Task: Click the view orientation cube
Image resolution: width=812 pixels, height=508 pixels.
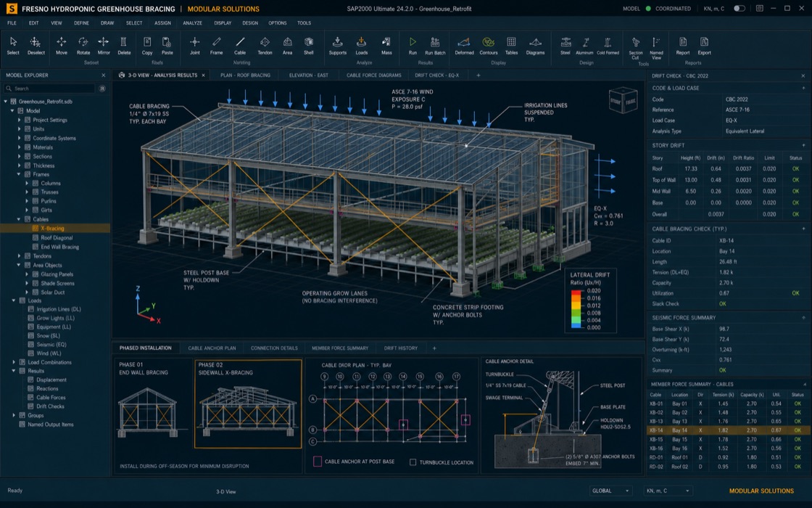Action: click(623, 101)
